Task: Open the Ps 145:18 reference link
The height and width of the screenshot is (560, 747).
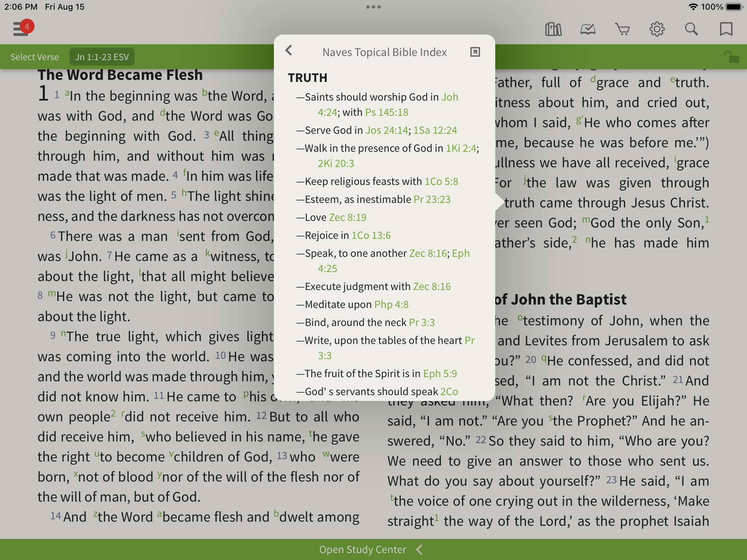Action: pos(387,112)
